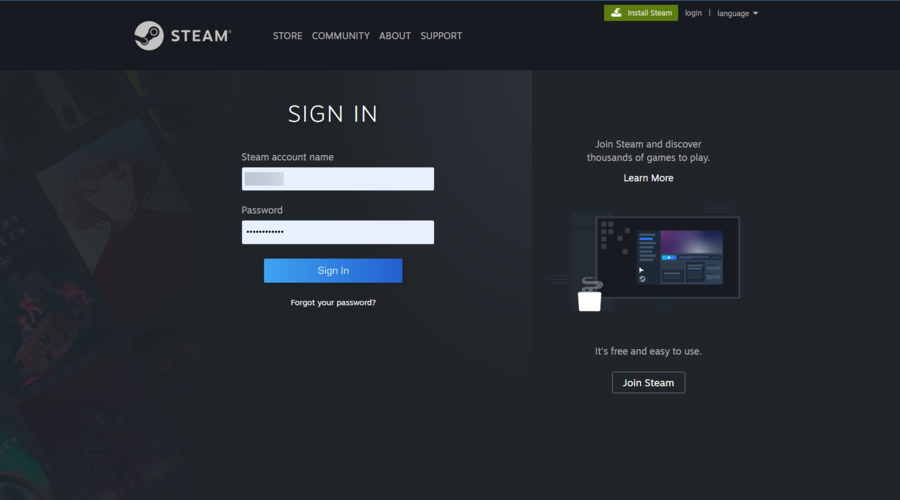Click the 'Steam account name' label
This screenshot has width=900, height=500.
coord(287,157)
